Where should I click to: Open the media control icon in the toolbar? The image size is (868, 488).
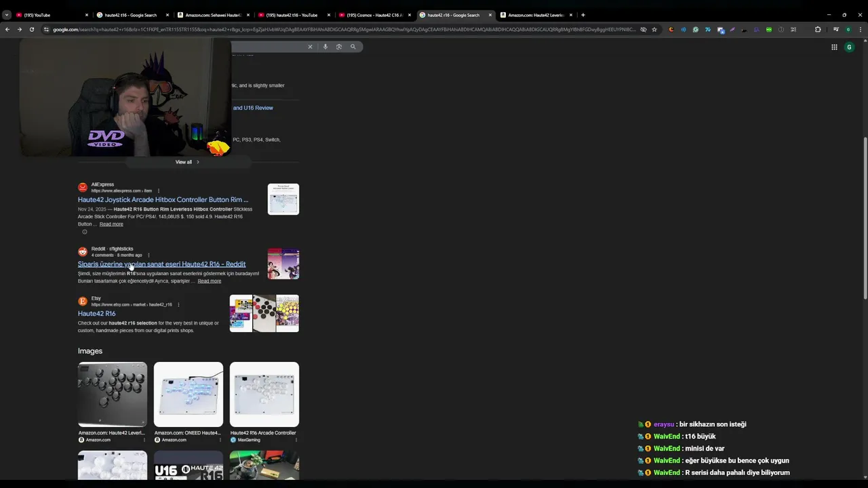(x=836, y=29)
